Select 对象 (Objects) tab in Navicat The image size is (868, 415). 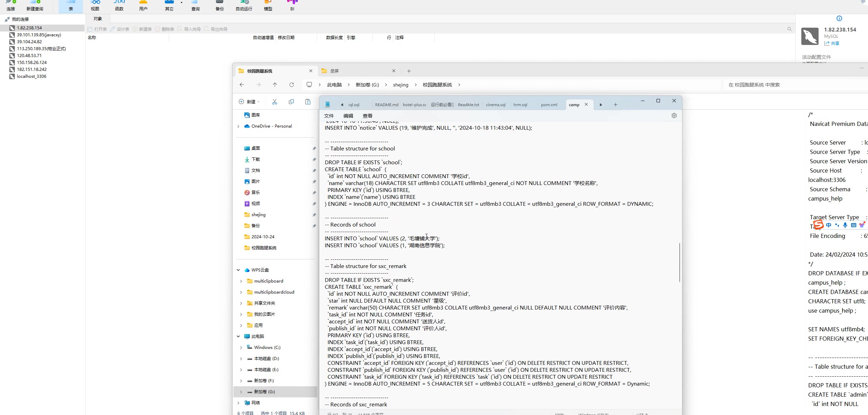[98, 19]
